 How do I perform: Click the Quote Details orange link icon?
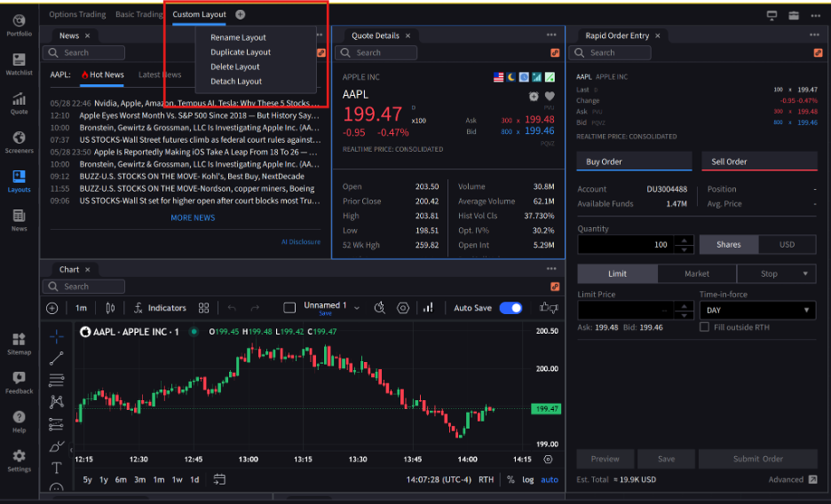pos(555,53)
